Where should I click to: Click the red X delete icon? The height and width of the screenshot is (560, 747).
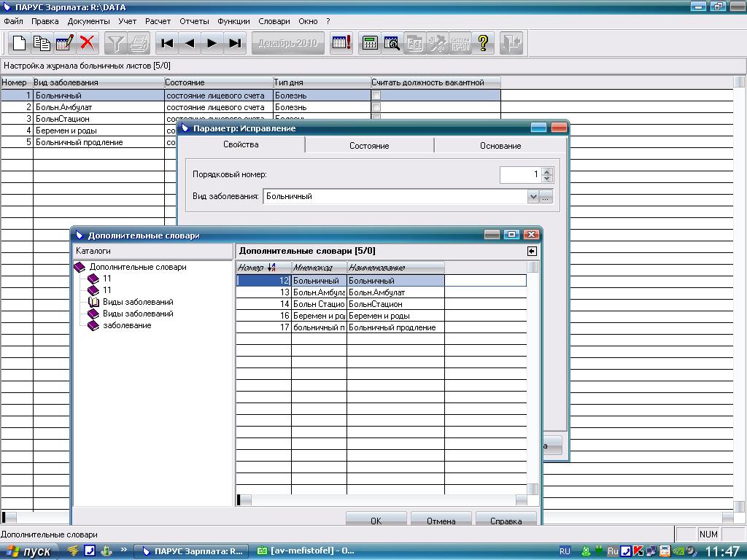pyautogui.click(x=88, y=43)
